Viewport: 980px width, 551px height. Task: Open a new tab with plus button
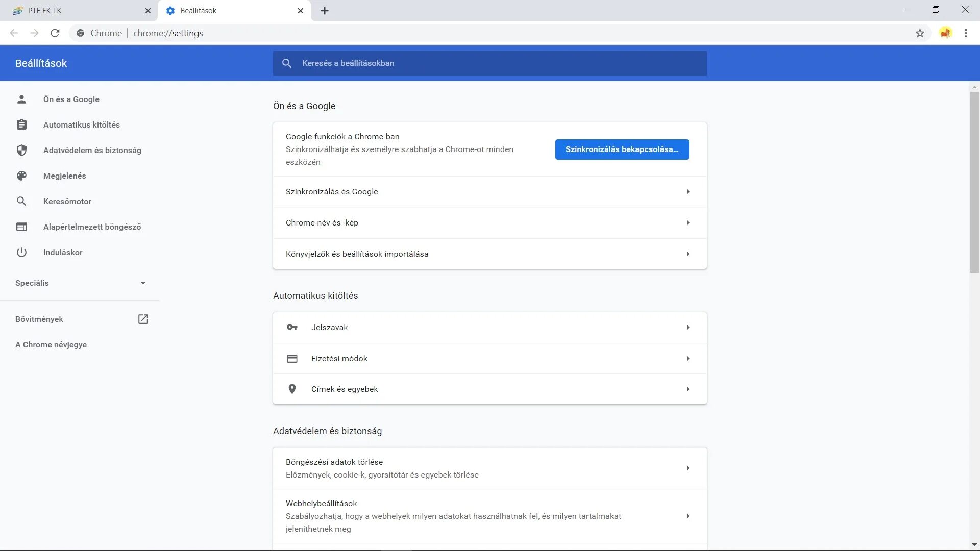click(x=325, y=11)
